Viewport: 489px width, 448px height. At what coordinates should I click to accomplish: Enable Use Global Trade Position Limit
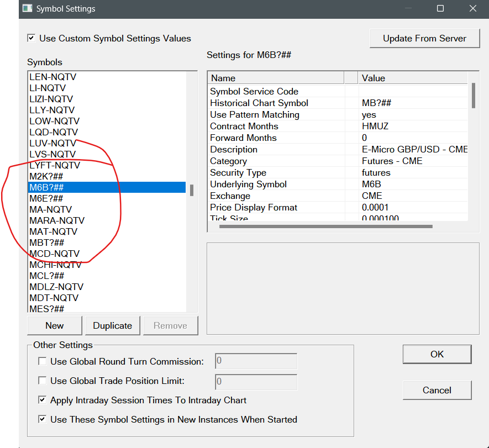click(x=43, y=381)
